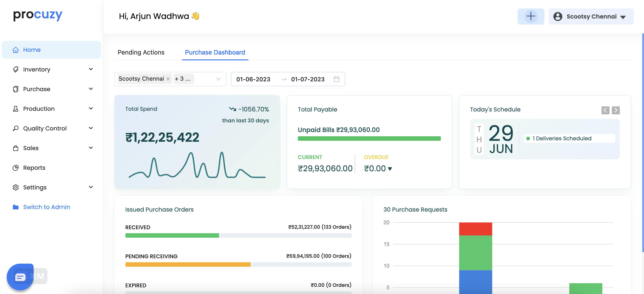Viewport: 644px width, 294px height.
Task: Click the calendar icon in date range
Action: point(337,79)
